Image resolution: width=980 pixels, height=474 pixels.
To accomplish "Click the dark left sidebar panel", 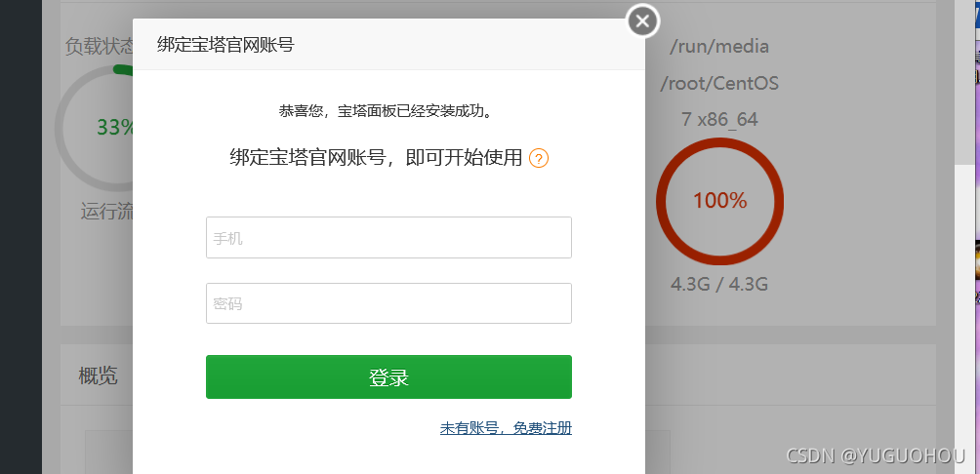I will (x=20, y=237).
